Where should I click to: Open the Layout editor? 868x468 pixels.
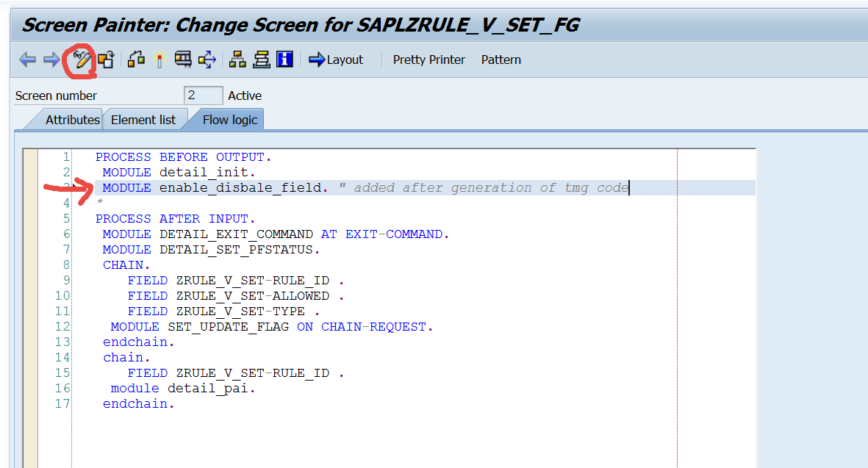coord(336,60)
